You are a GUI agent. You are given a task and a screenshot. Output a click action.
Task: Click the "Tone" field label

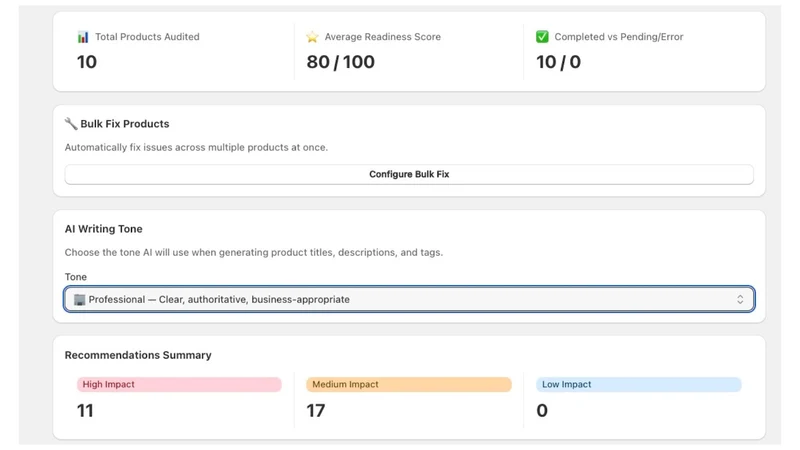click(x=76, y=277)
